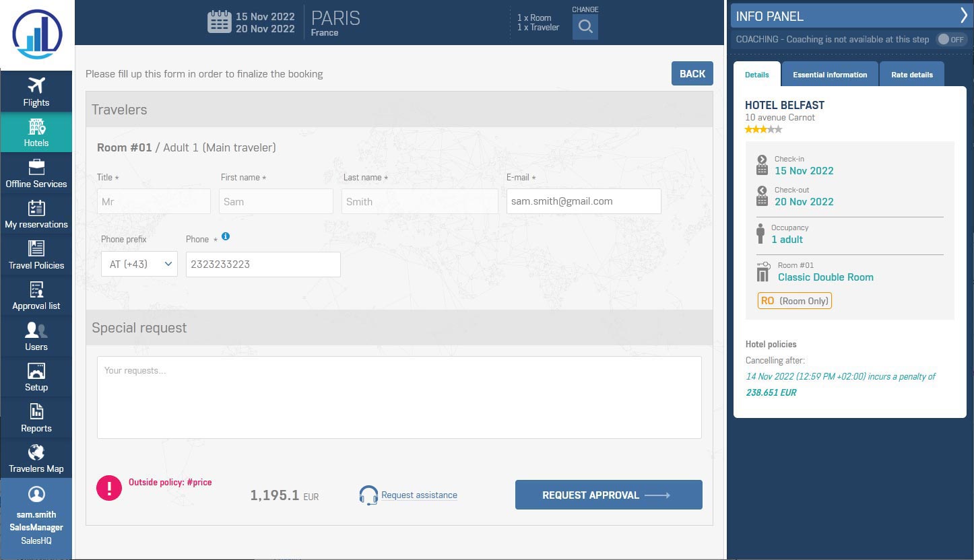
Task: Go to My reservations in sidebar
Action: pyautogui.click(x=36, y=215)
